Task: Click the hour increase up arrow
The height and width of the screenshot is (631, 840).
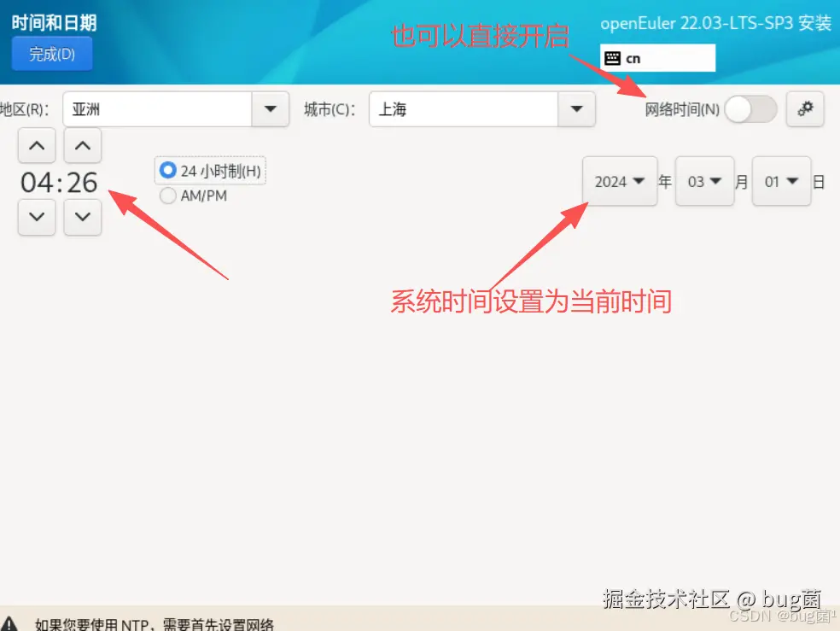Action: tap(37, 145)
